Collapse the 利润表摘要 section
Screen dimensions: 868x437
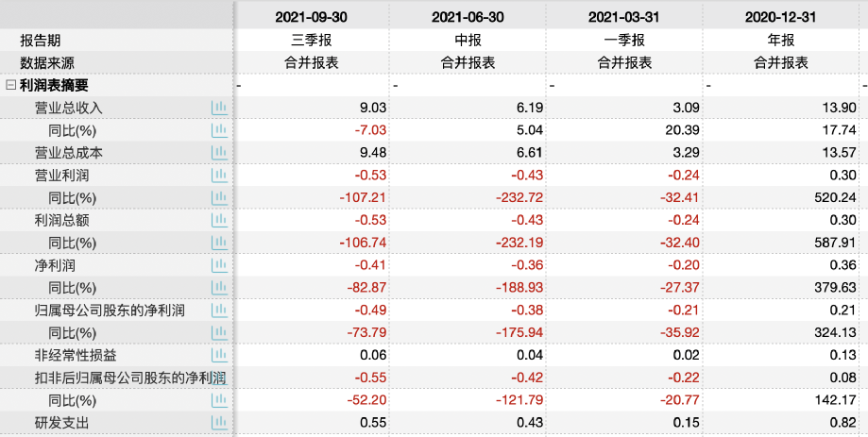(10, 85)
